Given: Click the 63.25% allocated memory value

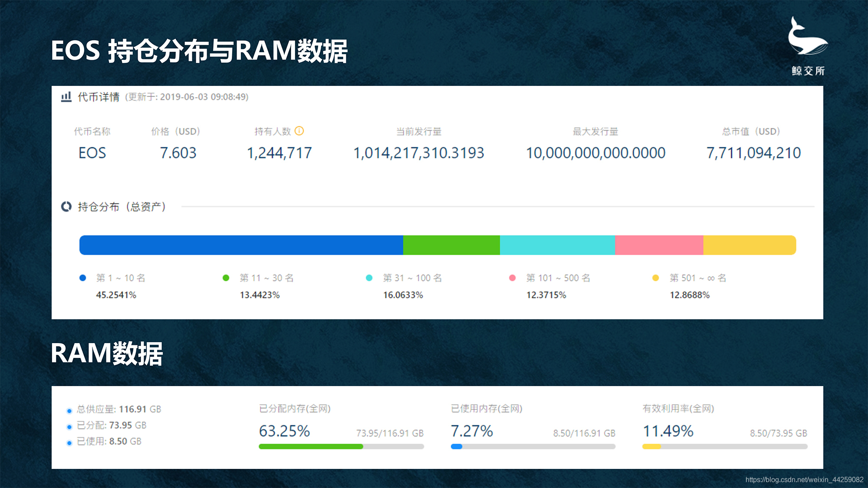Looking at the screenshot, I should tap(284, 431).
